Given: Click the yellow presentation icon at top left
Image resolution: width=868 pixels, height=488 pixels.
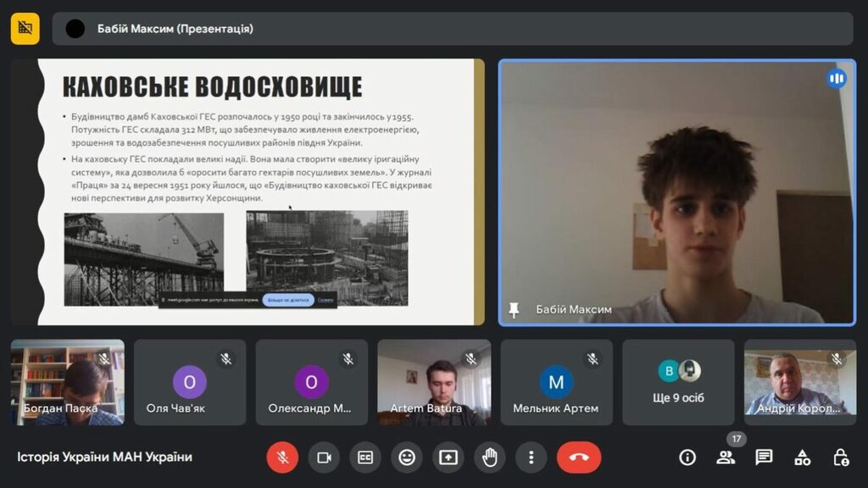Looking at the screenshot, I should click(25, 28).
